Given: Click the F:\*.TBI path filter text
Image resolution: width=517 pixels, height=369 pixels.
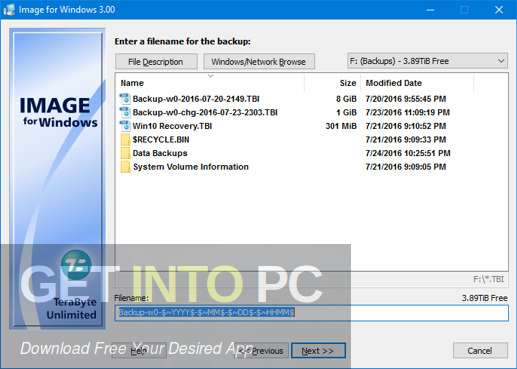Looking at the screenshot, I should tap(489, 279).
